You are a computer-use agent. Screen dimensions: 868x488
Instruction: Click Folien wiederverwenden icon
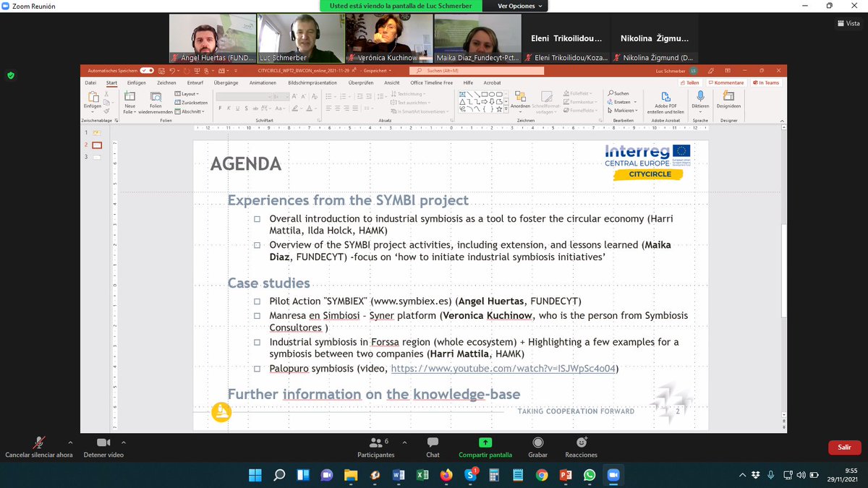pos(155,97)
